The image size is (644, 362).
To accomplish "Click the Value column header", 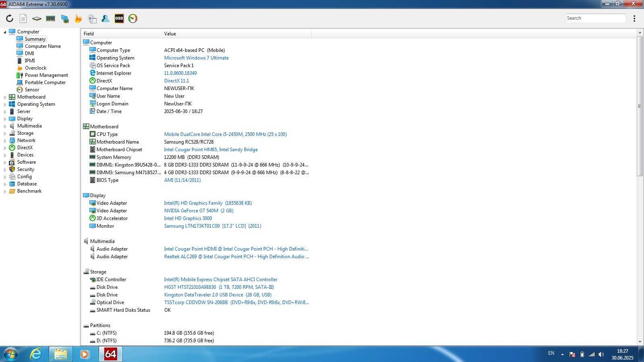I will pos(237,34).
